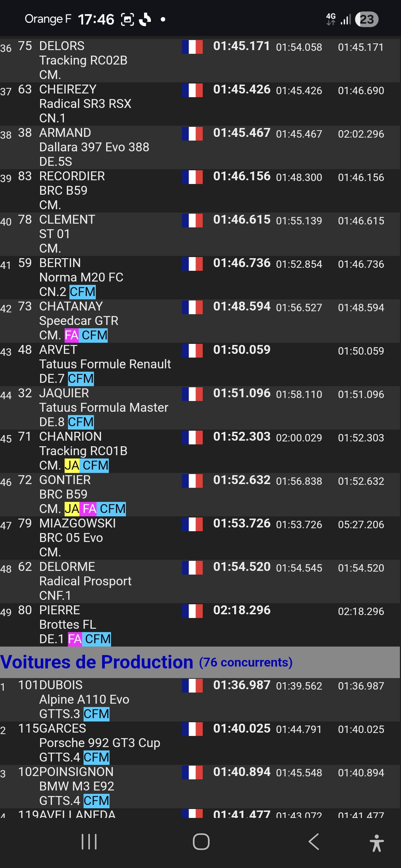Open the accessibility shortcut icon
This screenshot has width=401, height=868.
tap(376, 843)
